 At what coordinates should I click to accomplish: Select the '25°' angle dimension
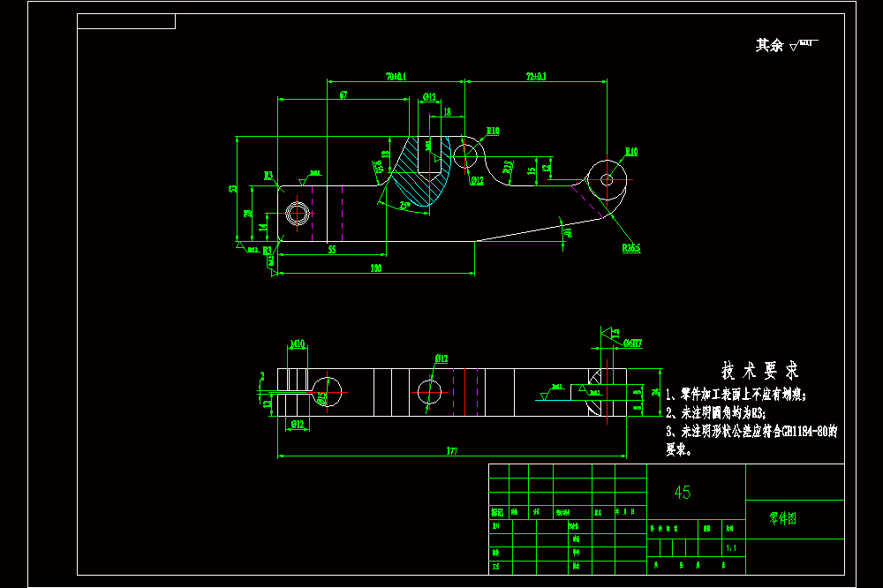coord(405,205)
